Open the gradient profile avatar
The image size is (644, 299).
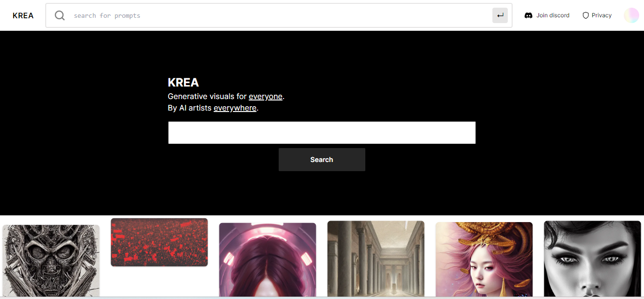click(631, 15)
